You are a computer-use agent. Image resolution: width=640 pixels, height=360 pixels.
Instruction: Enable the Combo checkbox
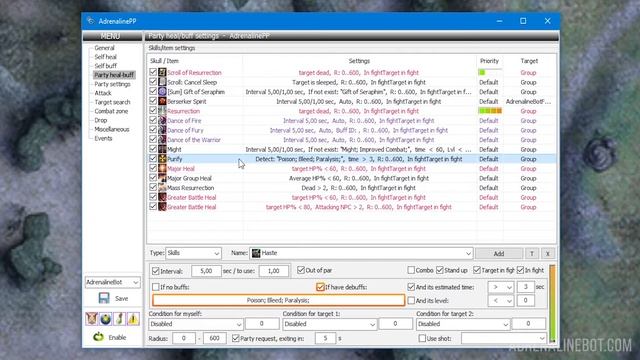(x=411, y=270)
